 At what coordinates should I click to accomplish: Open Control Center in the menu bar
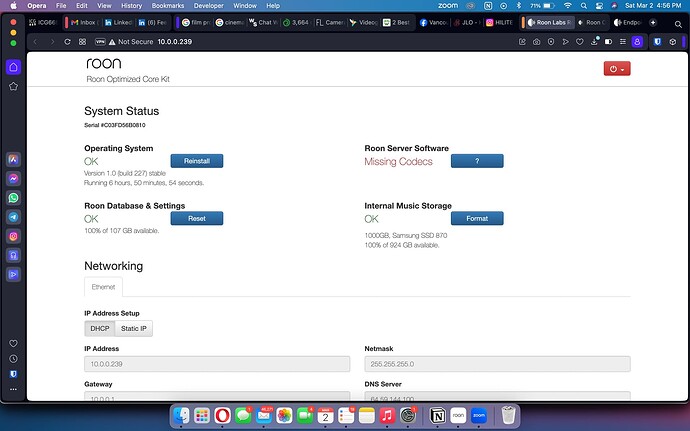(599, 6)
